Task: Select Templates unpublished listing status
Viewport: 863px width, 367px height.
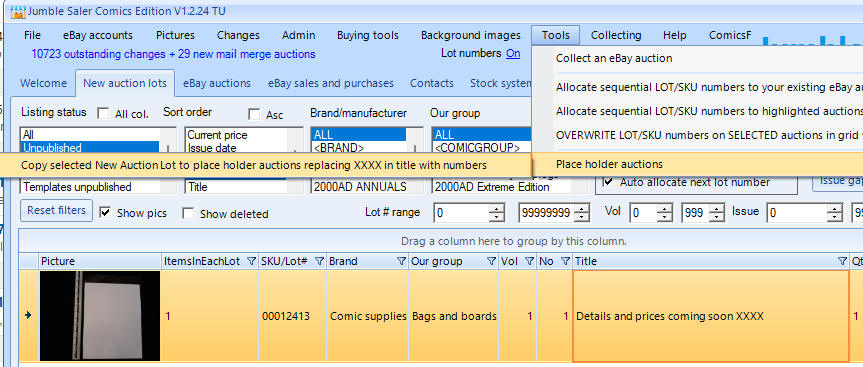Action: click(x=90, y=187)
